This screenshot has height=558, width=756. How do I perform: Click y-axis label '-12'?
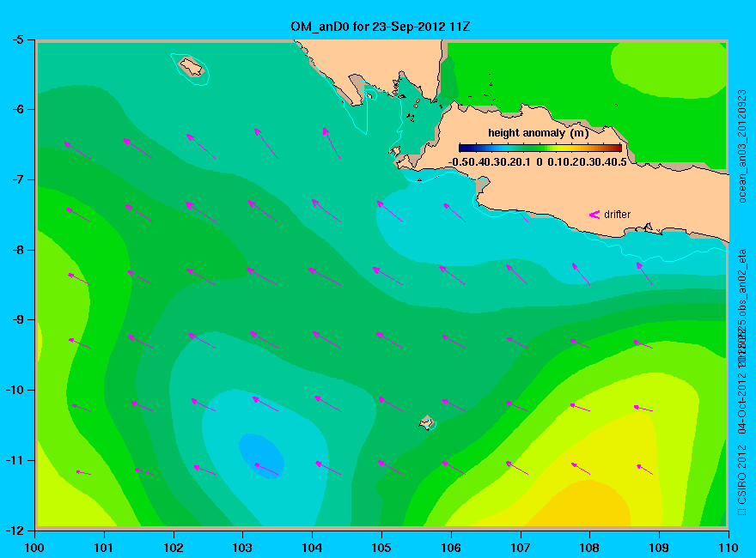(x=14, y=531)
